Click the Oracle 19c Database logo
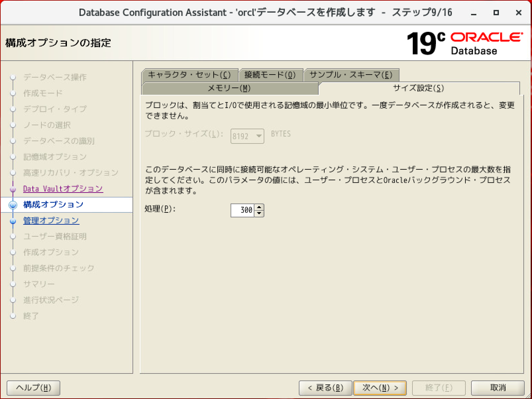This screenshot has width=532, height=399. [x=464, y=43]
